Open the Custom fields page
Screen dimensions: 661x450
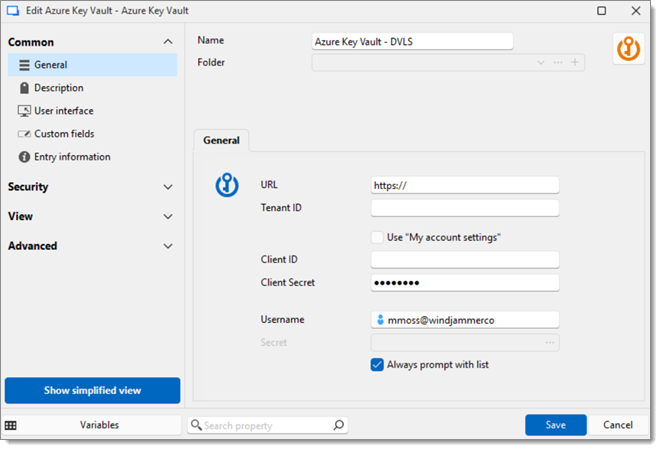(92, 134)
